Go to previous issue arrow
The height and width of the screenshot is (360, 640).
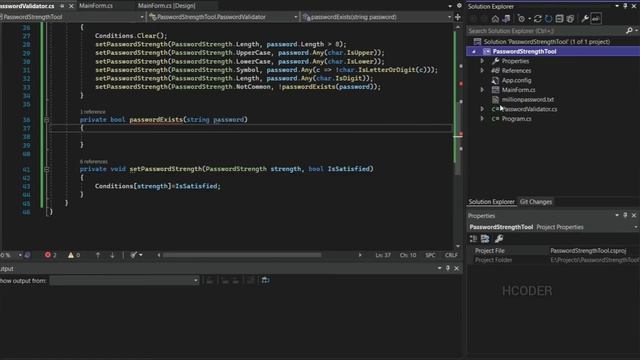pyautogui.click(x=98, y=255)
